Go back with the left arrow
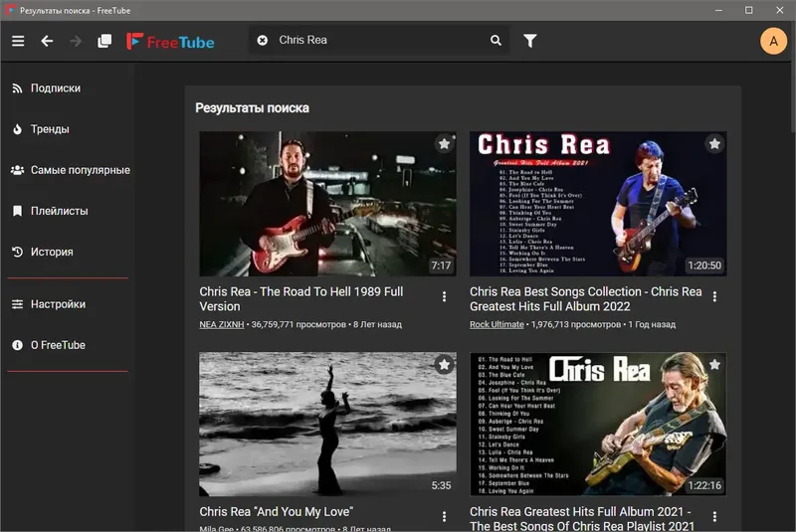 [x=47, y=41]
